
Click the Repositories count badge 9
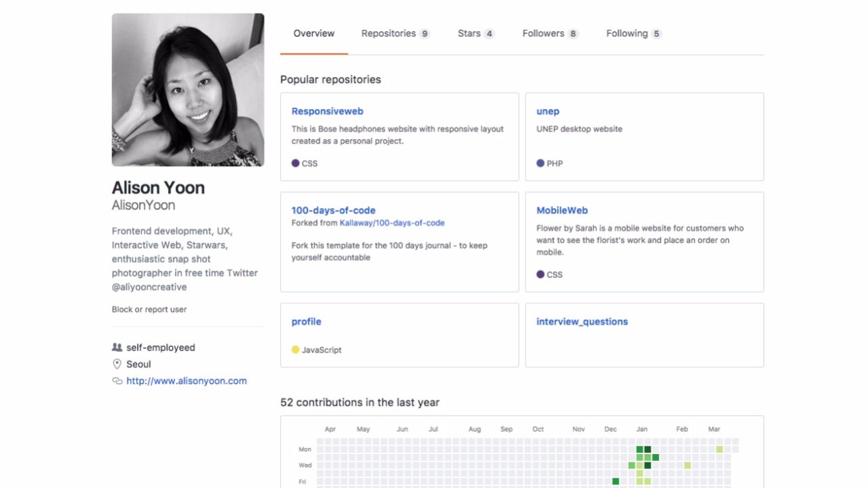point(425,34)
